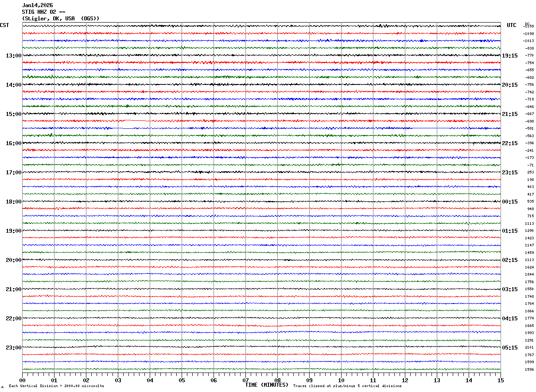Select the 1993 DC offset value
Screen dimensions: 536x392
click(529, 333)
